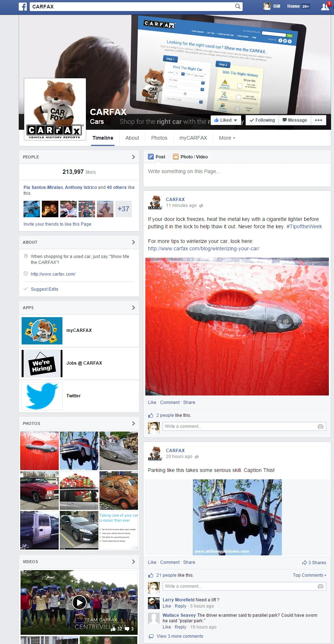The height and width of the screenshot is (644, 334).
Task: Click the CARFAX fox profile picture
Action: [55, 109]
